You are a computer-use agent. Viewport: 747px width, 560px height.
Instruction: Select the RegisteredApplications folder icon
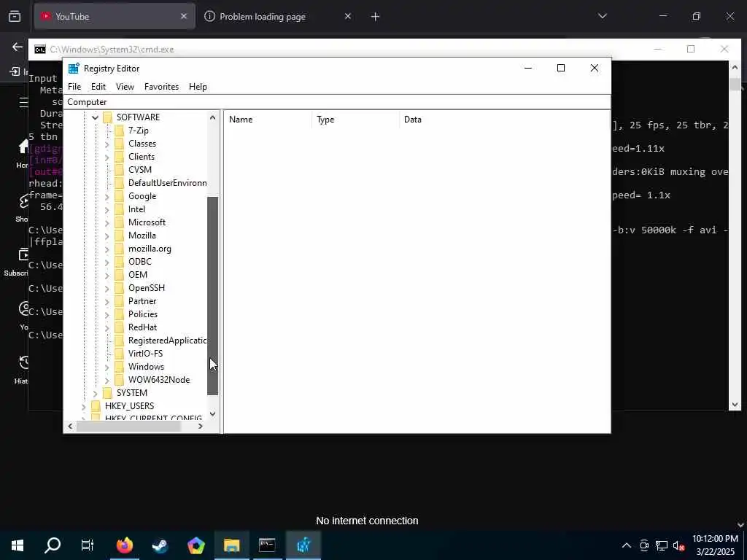click(119, 341)
